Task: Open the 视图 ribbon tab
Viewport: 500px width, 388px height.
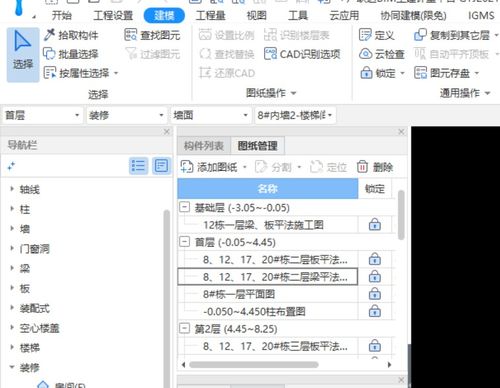Action: click(x=256, y=16)
